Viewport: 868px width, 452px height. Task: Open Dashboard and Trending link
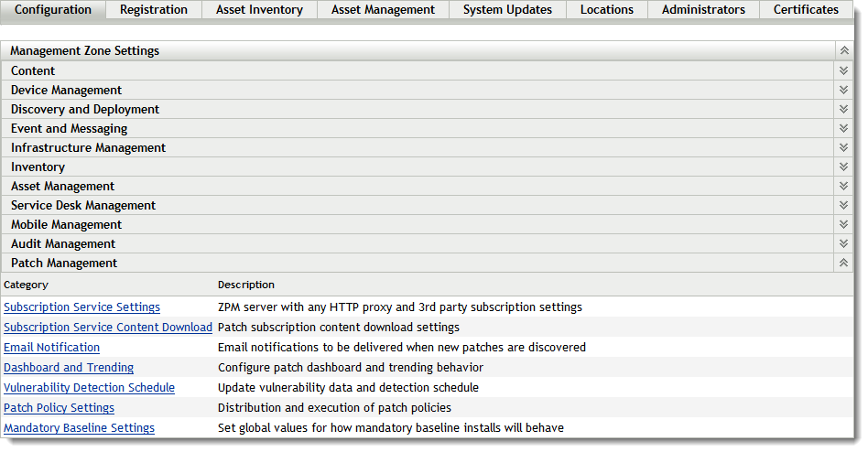coord(69,367)
